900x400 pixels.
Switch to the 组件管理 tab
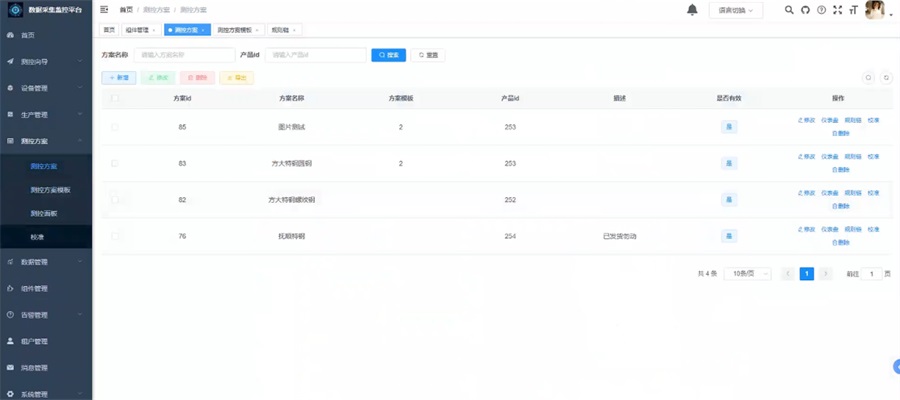point(139,30)
